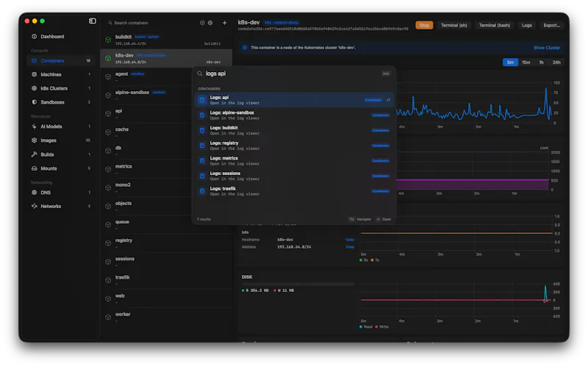588x367 pixels.
Task: Click the Kubernetes info banner icon
Action: (x=245, y=48)
